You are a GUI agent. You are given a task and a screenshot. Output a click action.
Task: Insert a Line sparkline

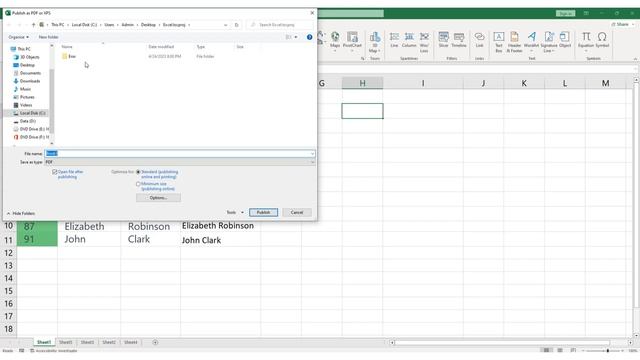394,40
